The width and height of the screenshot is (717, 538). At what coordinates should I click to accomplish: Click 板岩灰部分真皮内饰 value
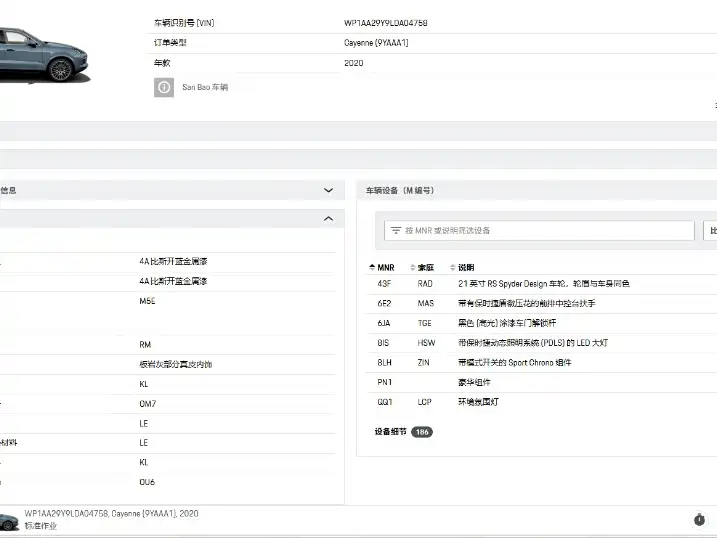(176, 364)
